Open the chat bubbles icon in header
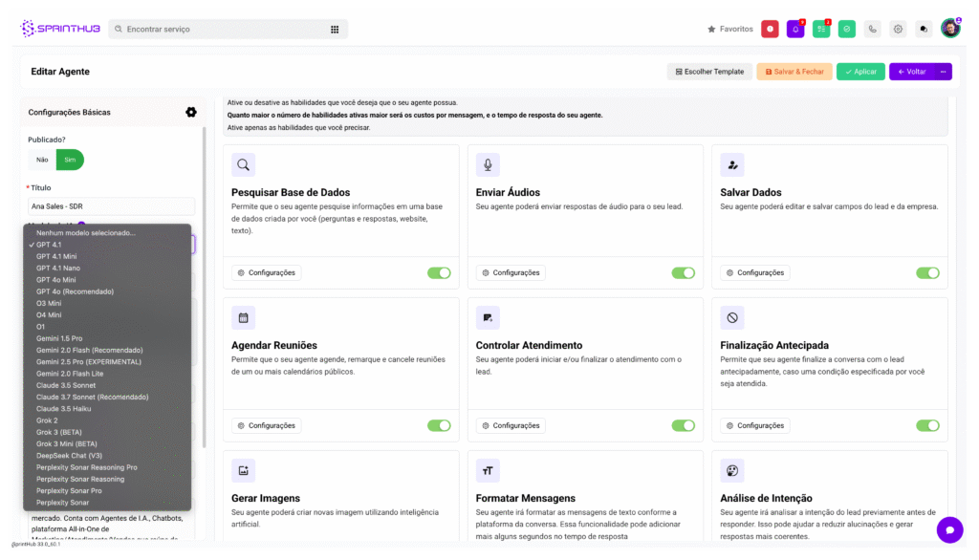 point(924,29)
